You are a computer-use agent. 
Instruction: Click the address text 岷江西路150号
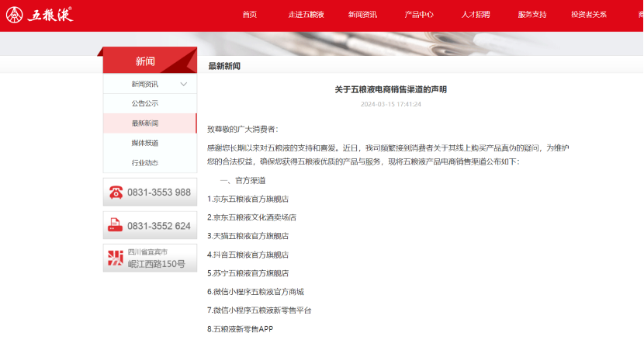[x=157, y=264]
